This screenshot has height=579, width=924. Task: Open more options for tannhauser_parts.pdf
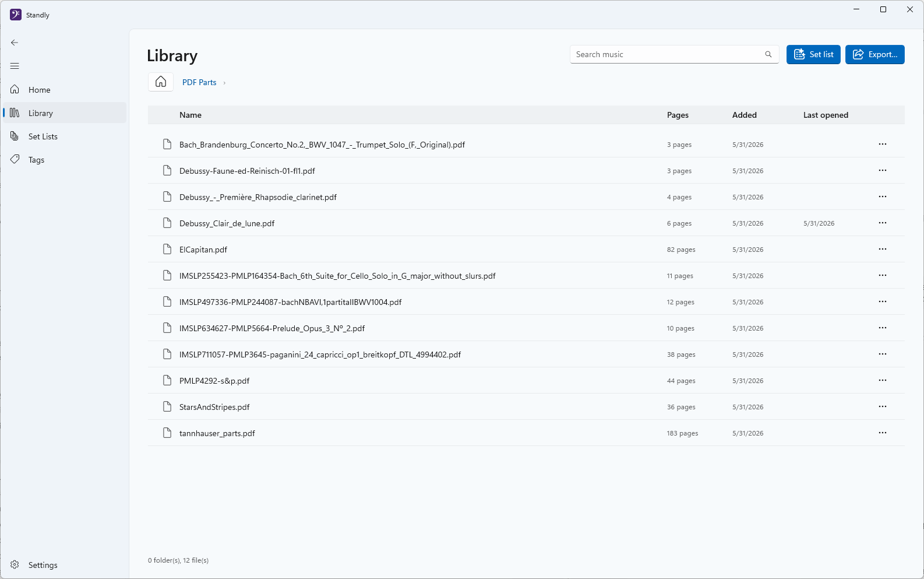(x=883, y=433)
